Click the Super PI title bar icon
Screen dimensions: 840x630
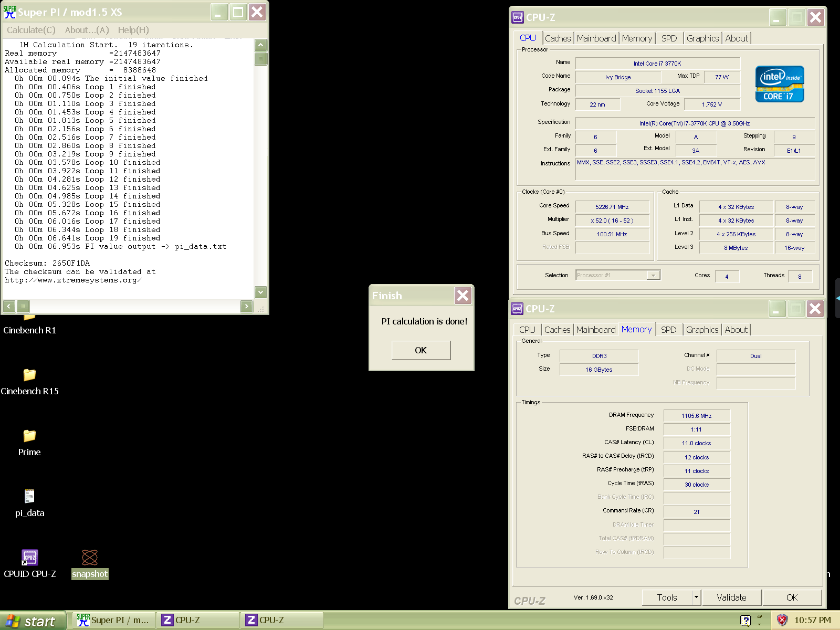point(9,12)
